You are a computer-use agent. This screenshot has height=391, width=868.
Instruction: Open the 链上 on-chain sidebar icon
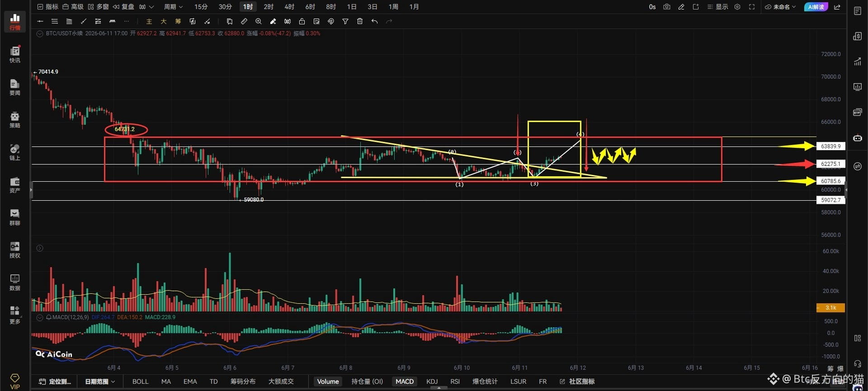[x=15, y=152]
